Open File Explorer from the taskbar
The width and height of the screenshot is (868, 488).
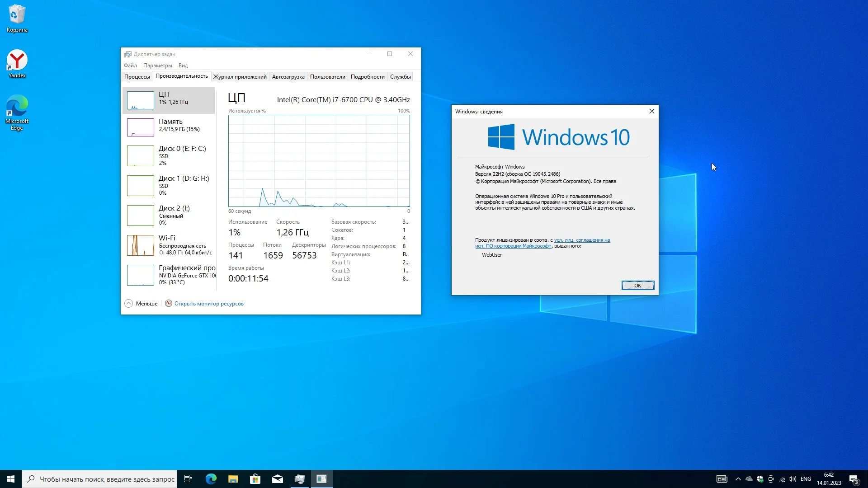(233, 479)
